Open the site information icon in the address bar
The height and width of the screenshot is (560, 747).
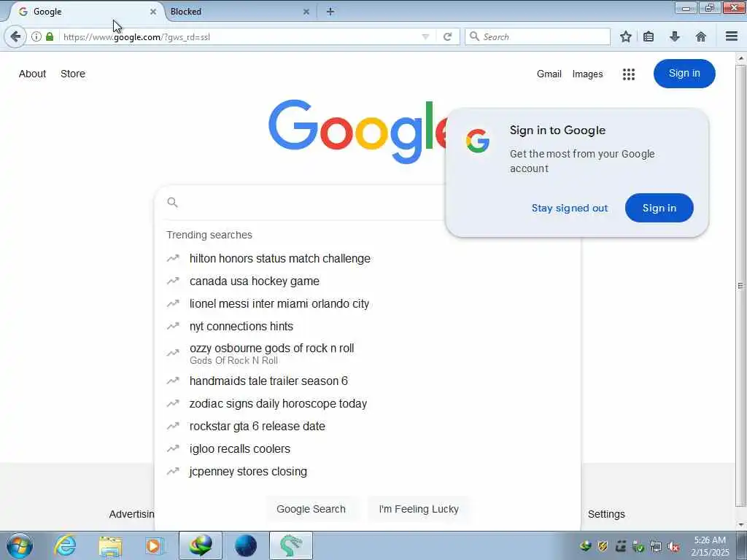pos(36,36)
